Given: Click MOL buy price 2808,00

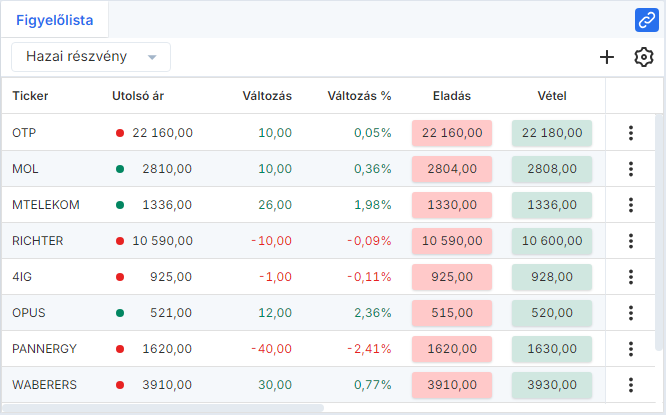Looking at the screenshot, I should click(552, 169).
